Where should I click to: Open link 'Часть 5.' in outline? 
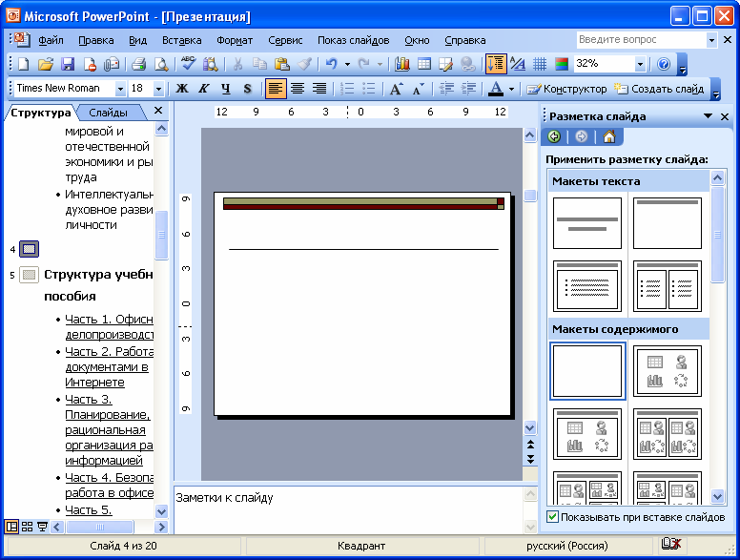(89, 510)
